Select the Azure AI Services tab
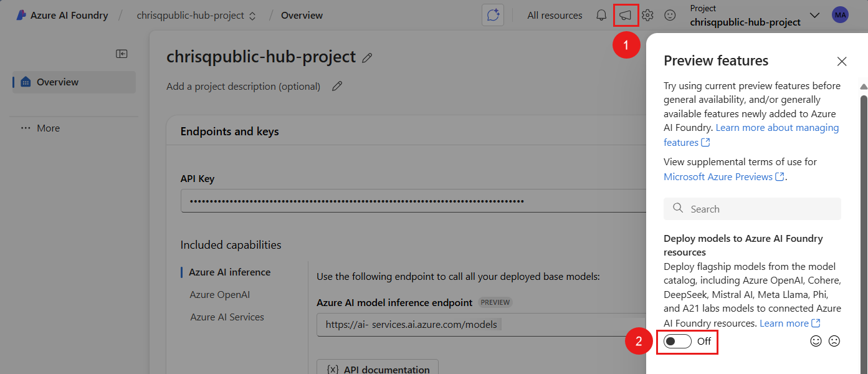 (227, 317)
